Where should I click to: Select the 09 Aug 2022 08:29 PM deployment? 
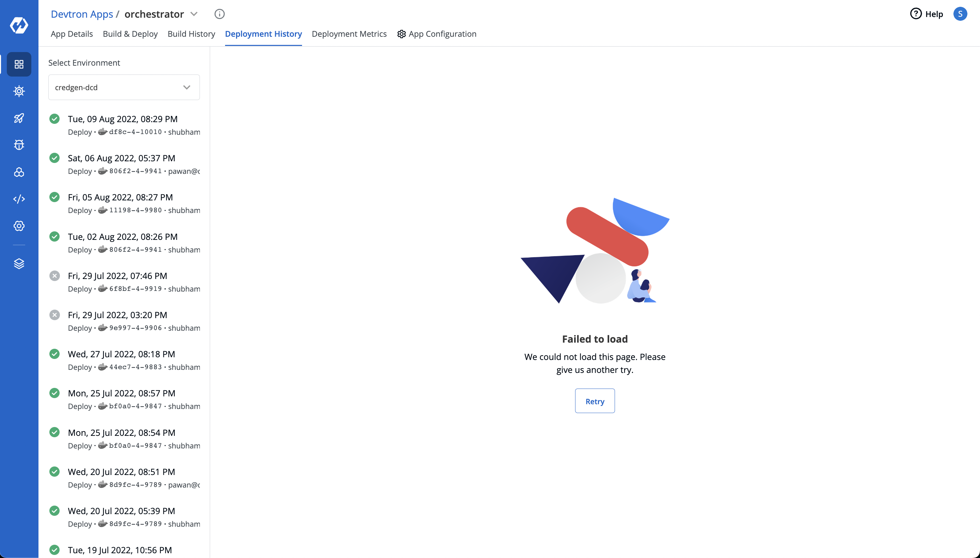[124, 125]
